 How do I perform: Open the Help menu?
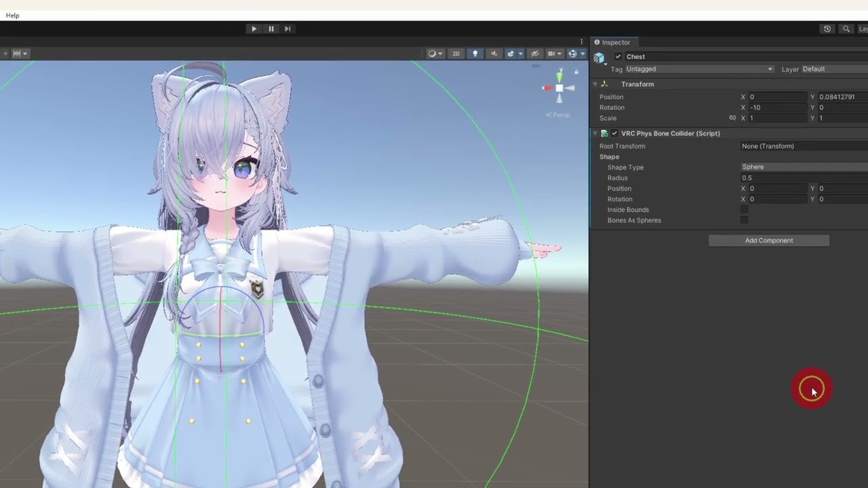coord(12,15)
